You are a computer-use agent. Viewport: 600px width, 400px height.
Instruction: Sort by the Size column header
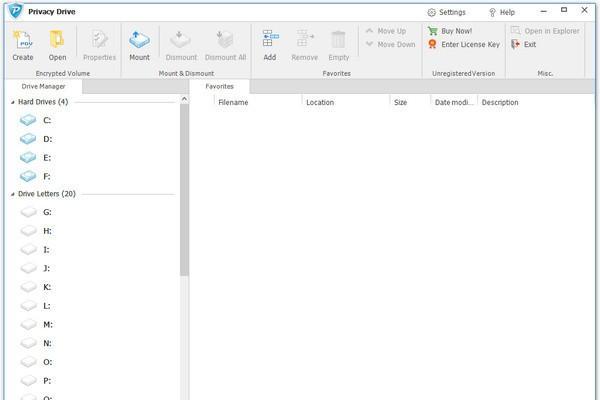coord(410,103)
